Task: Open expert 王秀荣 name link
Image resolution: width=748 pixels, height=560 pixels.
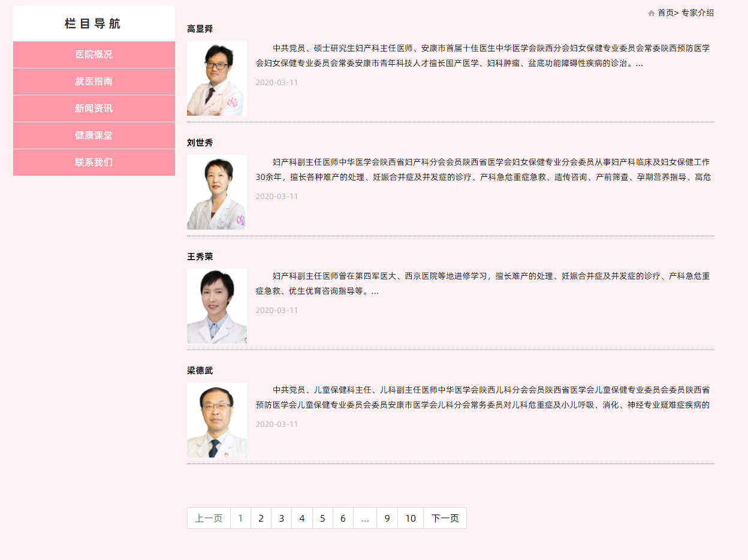Action: click(200, 257)
